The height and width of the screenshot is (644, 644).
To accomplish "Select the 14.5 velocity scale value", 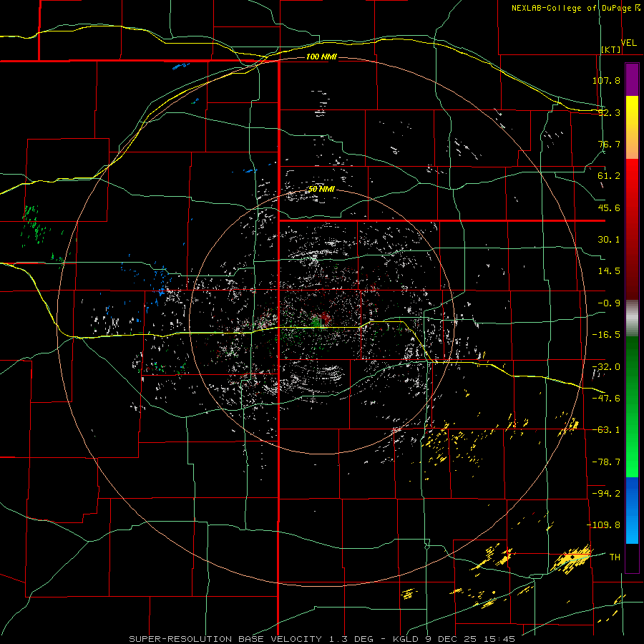I will (x=609, y=271).
